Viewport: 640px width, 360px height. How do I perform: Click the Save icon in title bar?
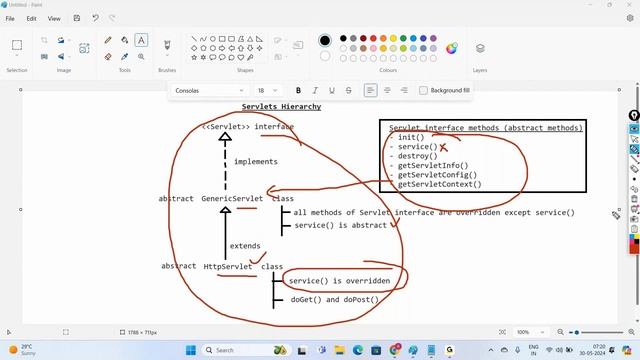[x=77, y=18]
